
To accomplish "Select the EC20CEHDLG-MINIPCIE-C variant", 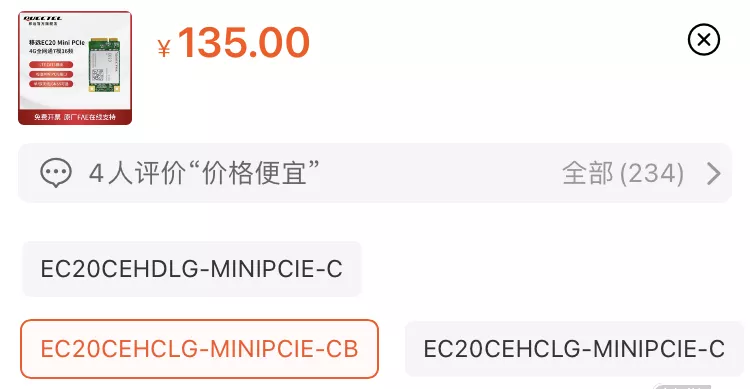I will point(192,269).
